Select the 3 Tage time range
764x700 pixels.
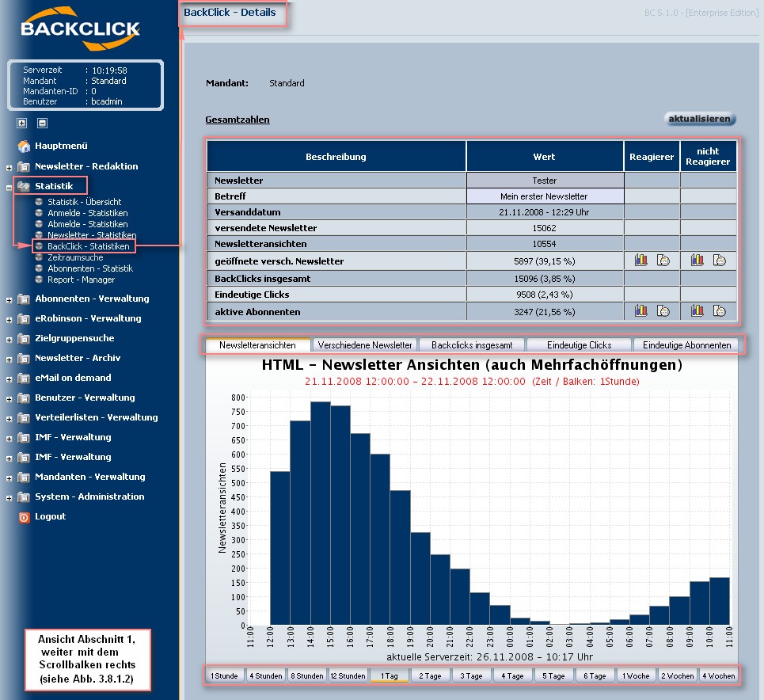pyautogui.click(x=471, y=676)
